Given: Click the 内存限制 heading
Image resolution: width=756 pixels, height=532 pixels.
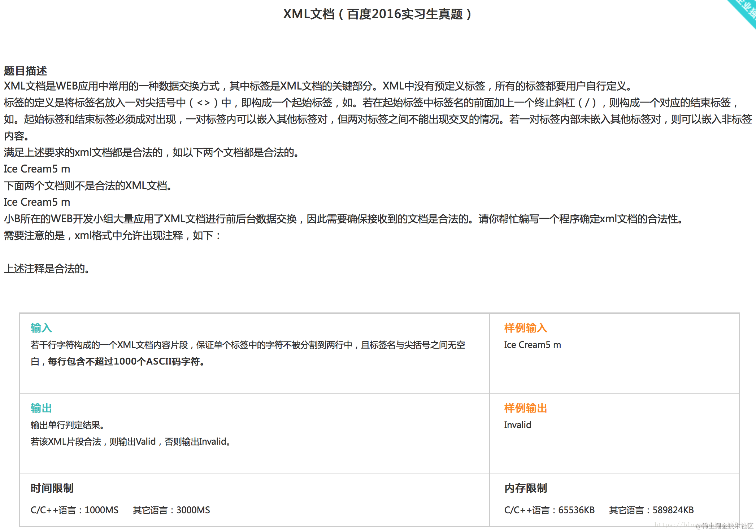Looking at the screenshot, I should coord(526,488).
